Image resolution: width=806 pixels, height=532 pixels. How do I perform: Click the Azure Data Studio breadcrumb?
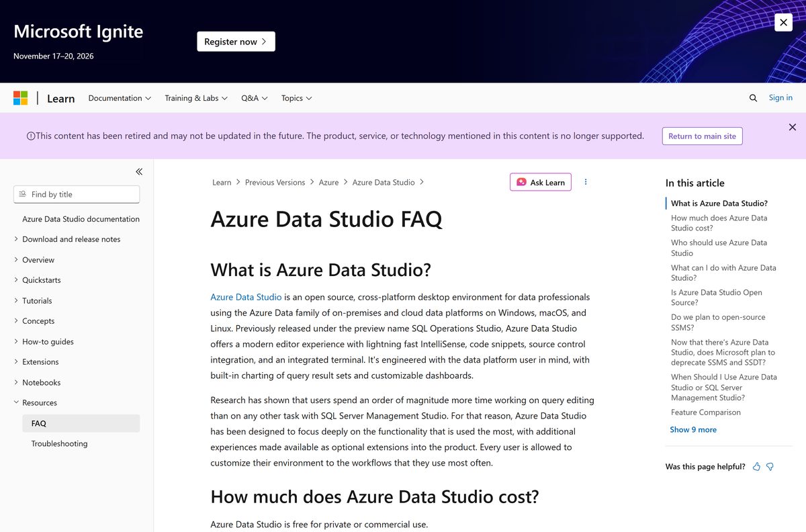tap(384, 182)
